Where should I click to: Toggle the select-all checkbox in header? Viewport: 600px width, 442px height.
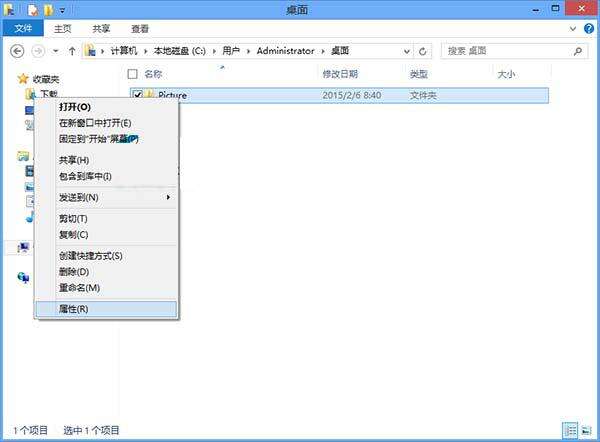pyautogui.click(x=132, y=74)
